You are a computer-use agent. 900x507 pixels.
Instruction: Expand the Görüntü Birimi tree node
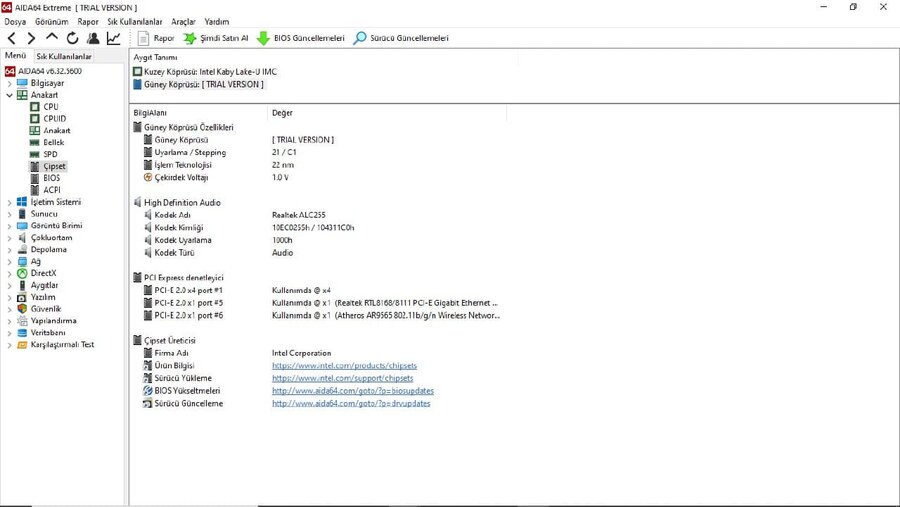coord(9,226)
